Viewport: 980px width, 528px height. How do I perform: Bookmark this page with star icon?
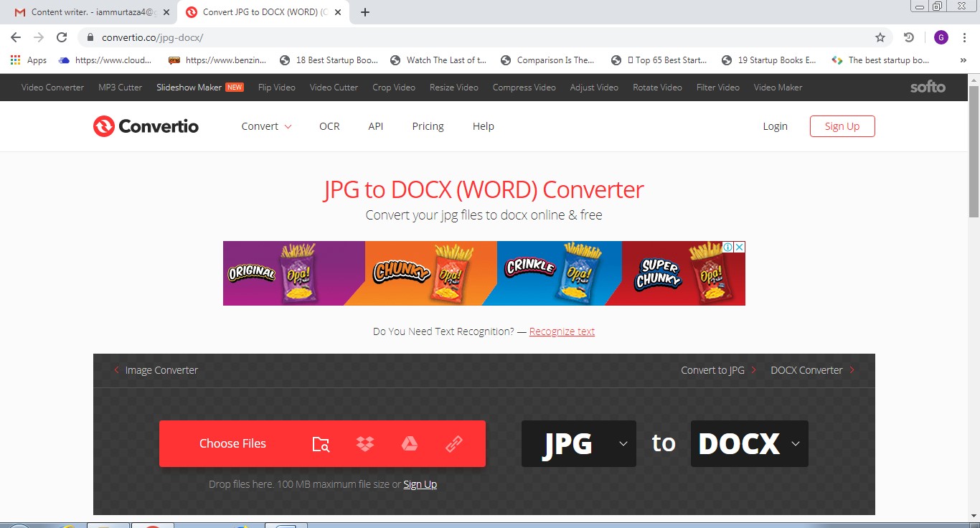click(x=880, y=37)
